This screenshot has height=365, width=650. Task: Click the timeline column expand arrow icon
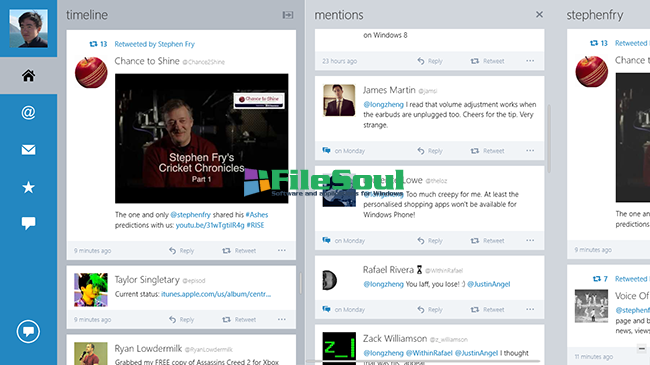(x=288, y=15)
